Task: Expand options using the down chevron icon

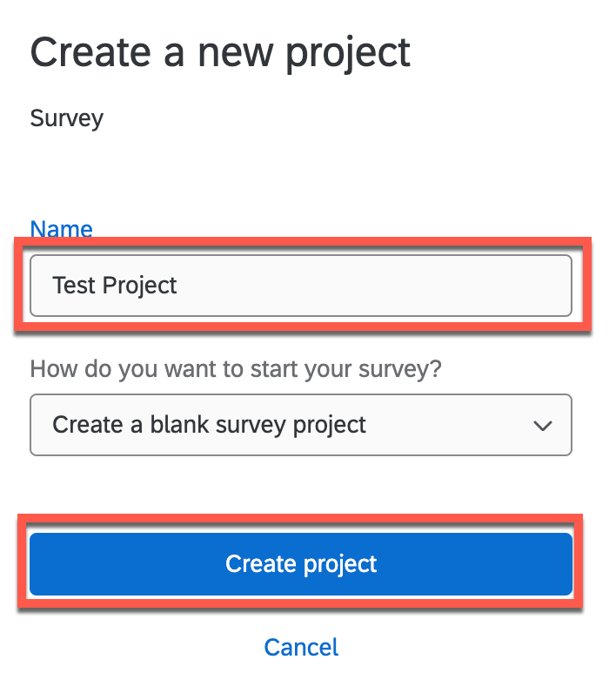Action: tap(543, 426)
